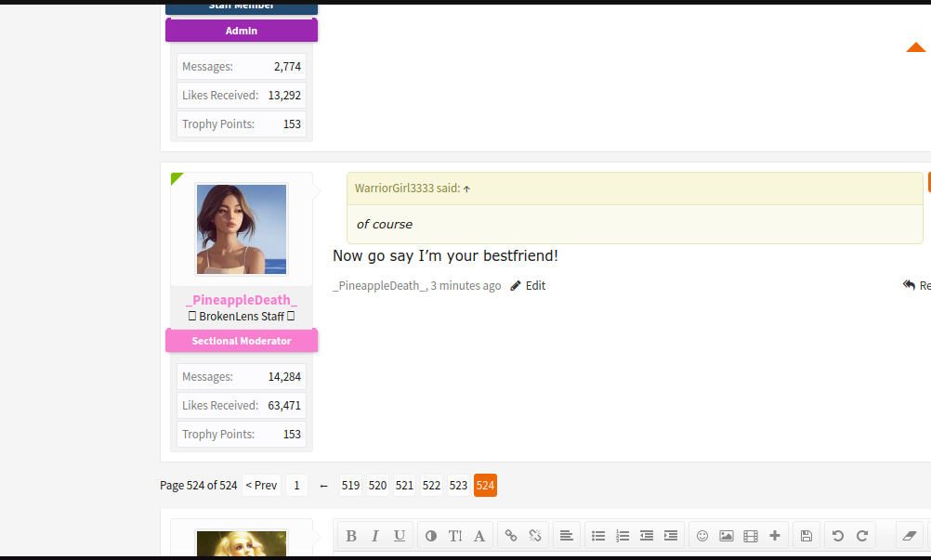
Task: Click Likes Received value 13,292
Action: 284,95
